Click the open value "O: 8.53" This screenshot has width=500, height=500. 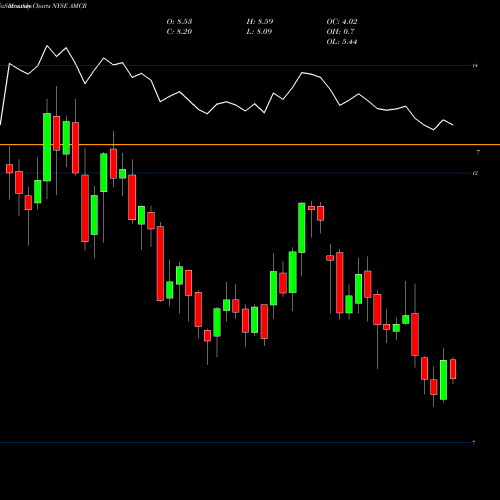click(179, 22)
